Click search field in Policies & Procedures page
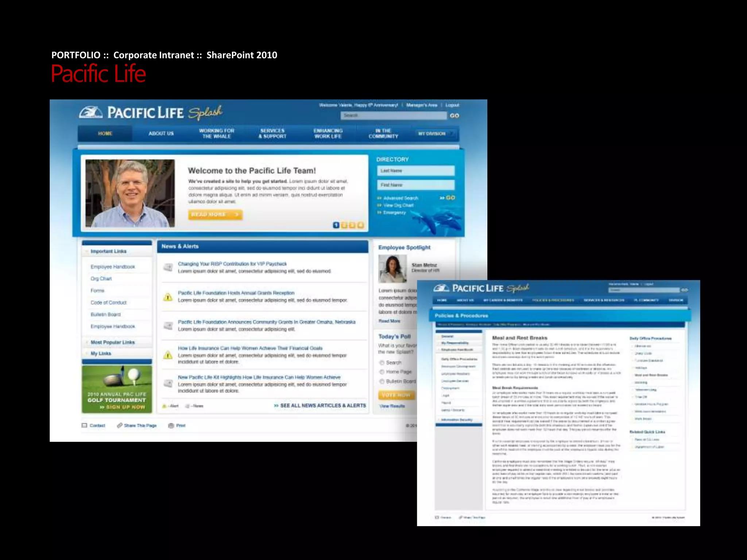Viewport: 747px width, 560px height. (644, 290)
